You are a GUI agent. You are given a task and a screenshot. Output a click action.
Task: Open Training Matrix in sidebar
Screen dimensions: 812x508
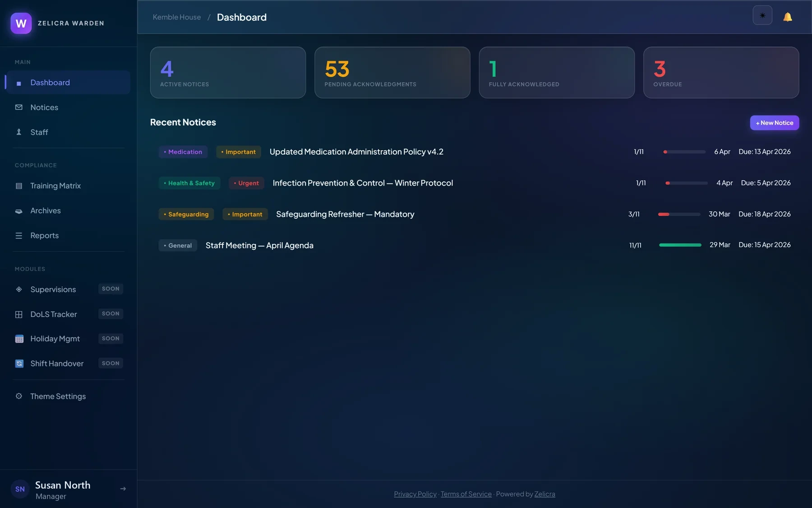click(68, 186)
